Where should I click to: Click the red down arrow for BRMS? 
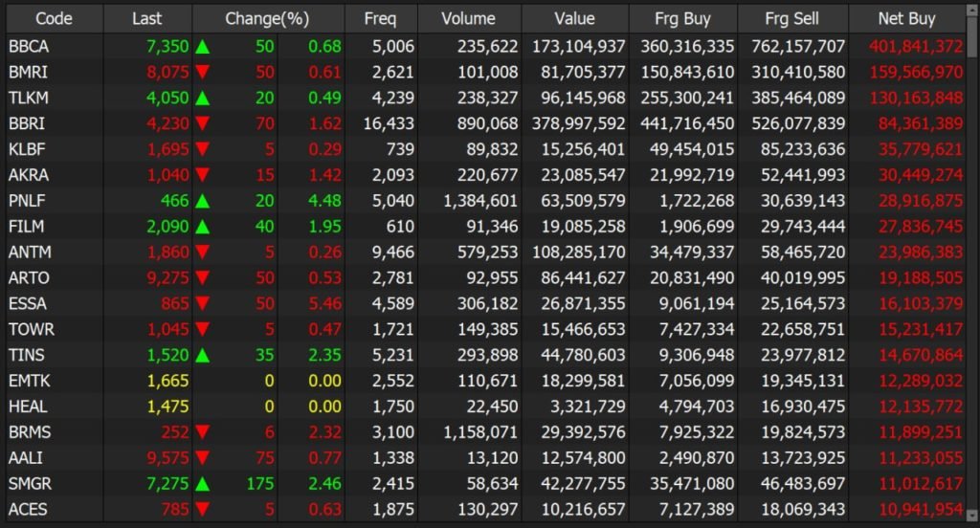tap(203, 432)
